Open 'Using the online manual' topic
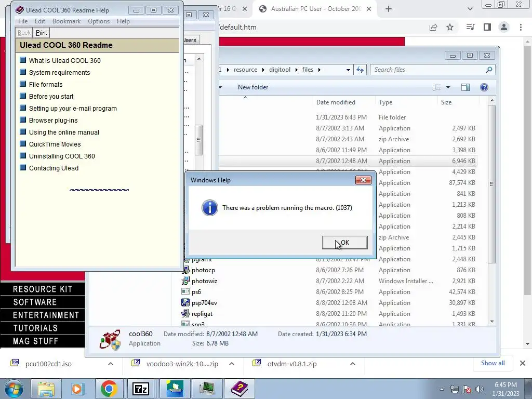532x399 pixels. 64,132
